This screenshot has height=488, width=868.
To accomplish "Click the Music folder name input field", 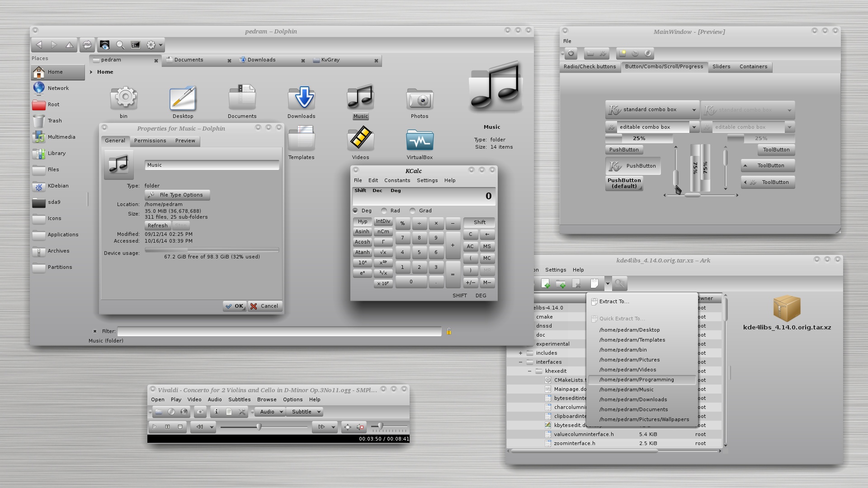I will [x=212, y=164].
